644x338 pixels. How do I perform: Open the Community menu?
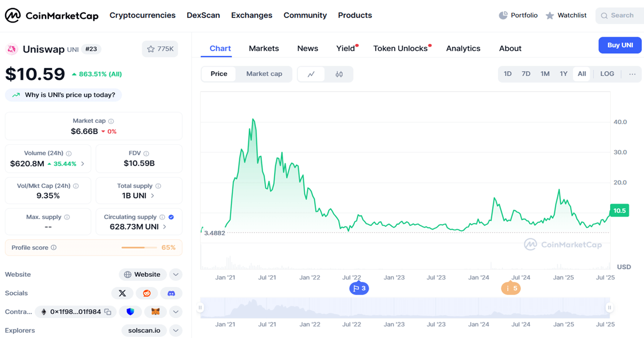pos(305,16)
